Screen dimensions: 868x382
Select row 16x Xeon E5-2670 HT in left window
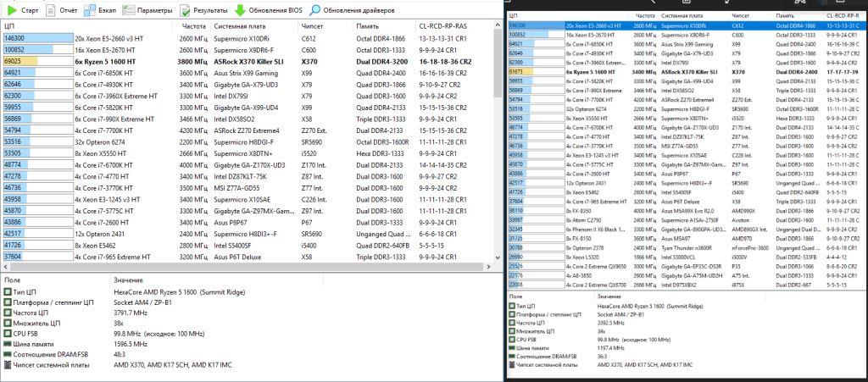pos(248,50)
